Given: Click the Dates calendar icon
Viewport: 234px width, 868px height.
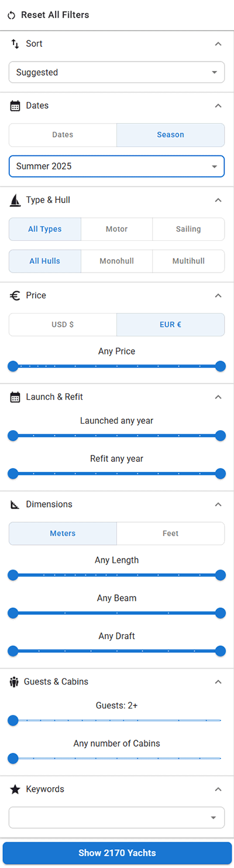Looking at the screenshot, I should pyautogui.click(x=15, y=106).
